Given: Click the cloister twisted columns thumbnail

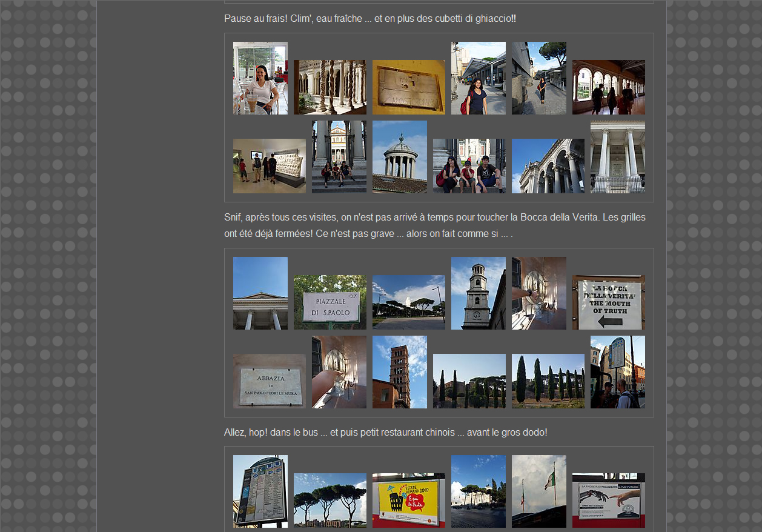Looking at the screenshot, I should click(330, 87).
